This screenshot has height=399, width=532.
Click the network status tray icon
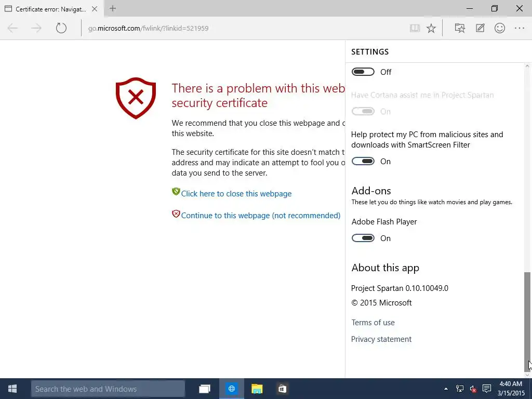pyautogui.click(x=459, y=389)
